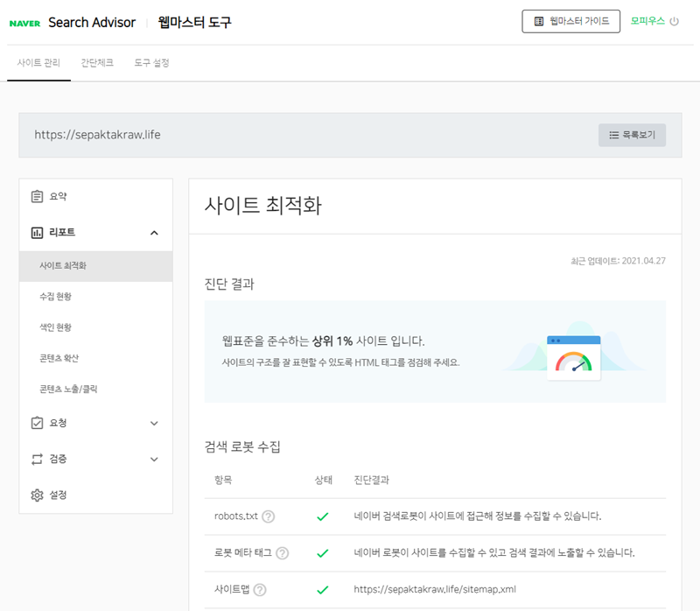
Task: Expand the 요청 menu section
Action: coord(154,424)
